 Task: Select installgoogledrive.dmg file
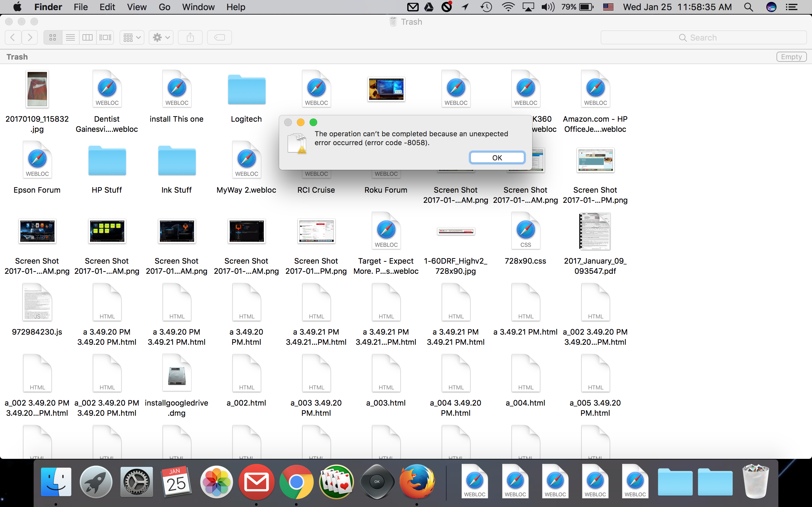[176, 374]
